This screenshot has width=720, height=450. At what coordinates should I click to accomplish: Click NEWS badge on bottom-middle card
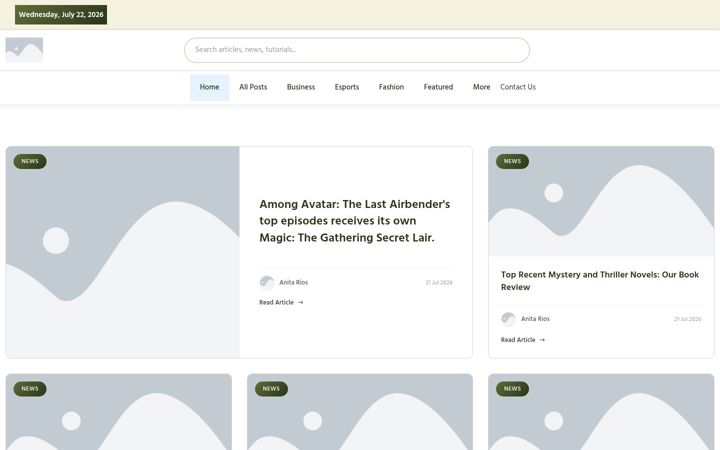point(271,388)
